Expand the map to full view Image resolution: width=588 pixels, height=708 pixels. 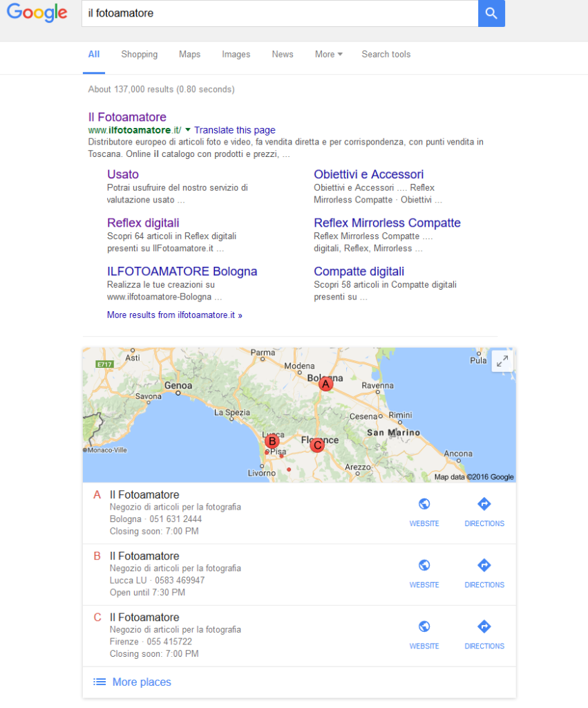click(502, 362)
